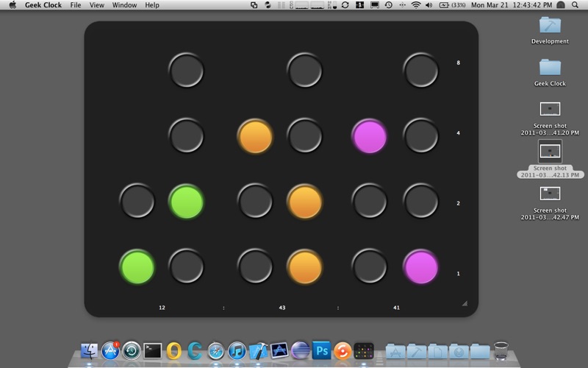Screen dimensions: 588x368
Task: Open the File menu
Action: pos(76,5)
